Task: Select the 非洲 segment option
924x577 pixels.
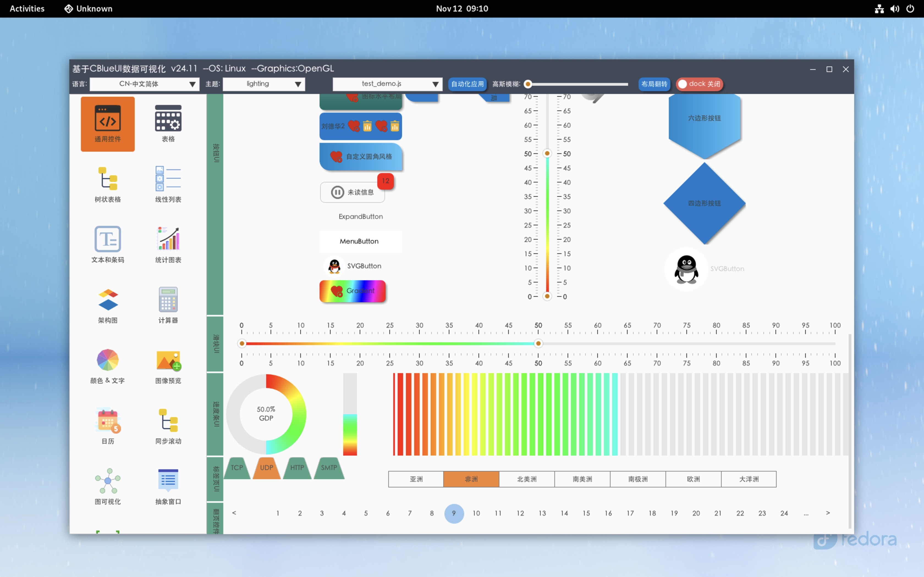Action: (x=471, y=479)
